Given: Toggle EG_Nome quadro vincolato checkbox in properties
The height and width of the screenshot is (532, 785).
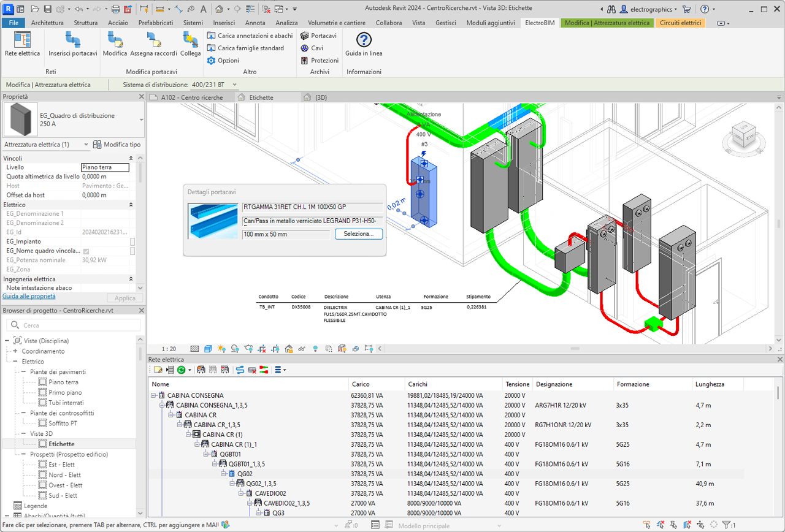Looking at the screenshot, I should pyautogui.click(x=85, y=251).
